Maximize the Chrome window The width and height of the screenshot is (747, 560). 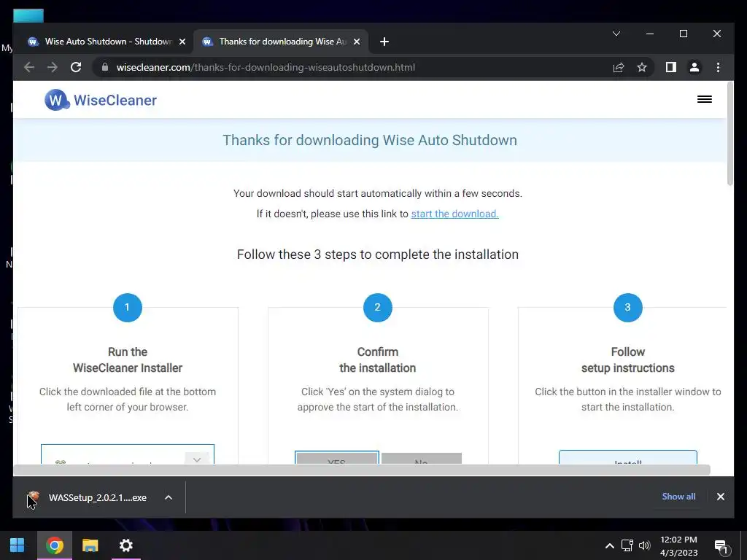(683, 34)
